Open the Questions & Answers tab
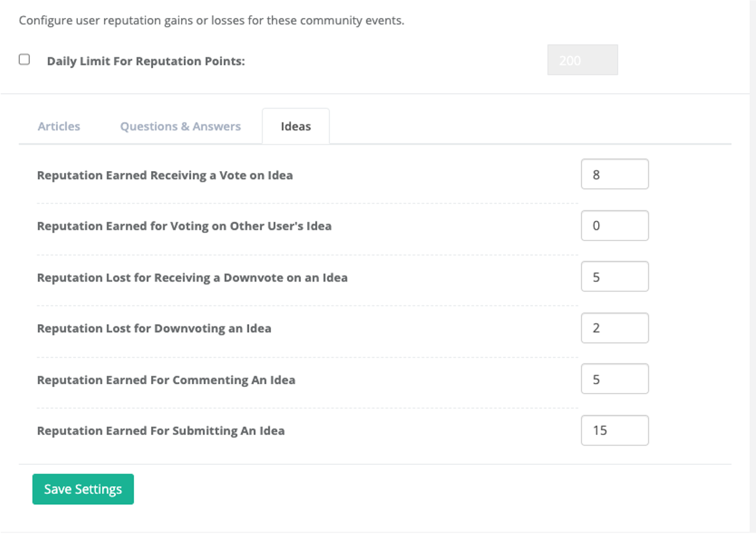Image resolution: width=756 pixels, height=534 pixels. click(181, 127)
